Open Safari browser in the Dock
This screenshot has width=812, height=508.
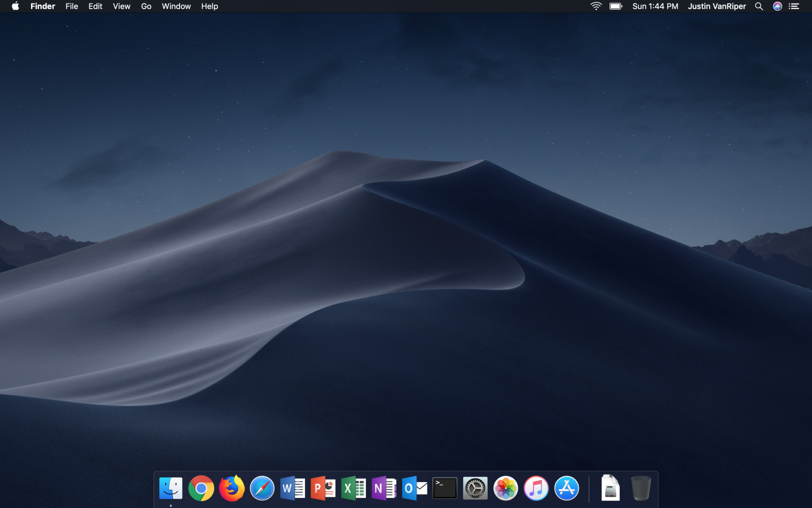click(x=262, y=489)
